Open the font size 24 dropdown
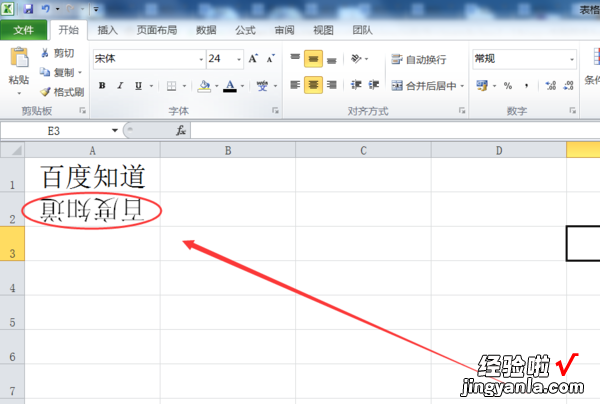 239,59
